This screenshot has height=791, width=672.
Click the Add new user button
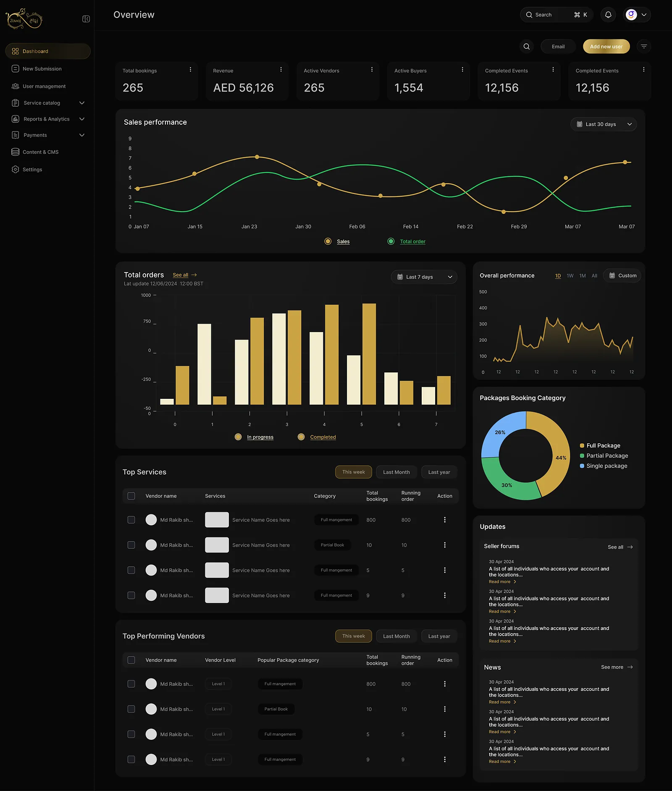(606, 47)
